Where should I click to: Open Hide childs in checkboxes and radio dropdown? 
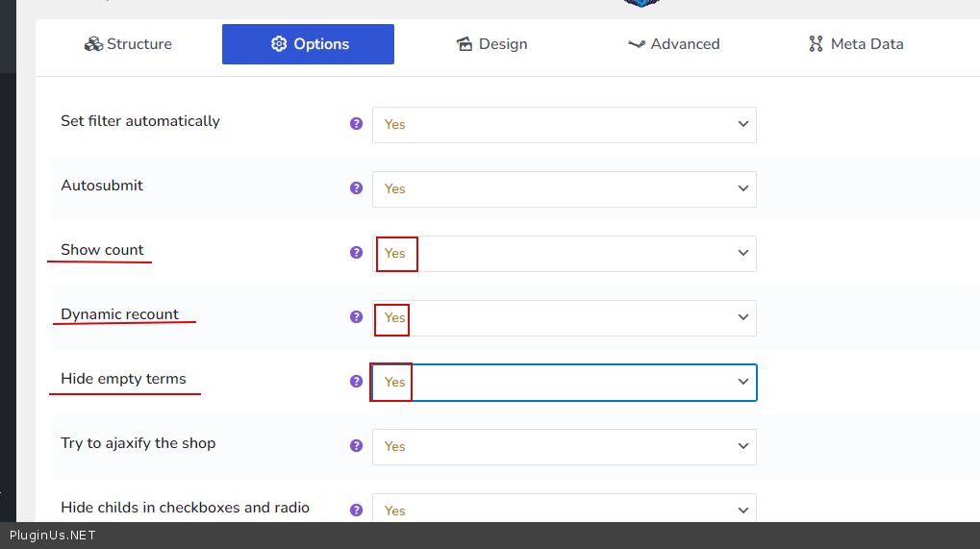564,509
